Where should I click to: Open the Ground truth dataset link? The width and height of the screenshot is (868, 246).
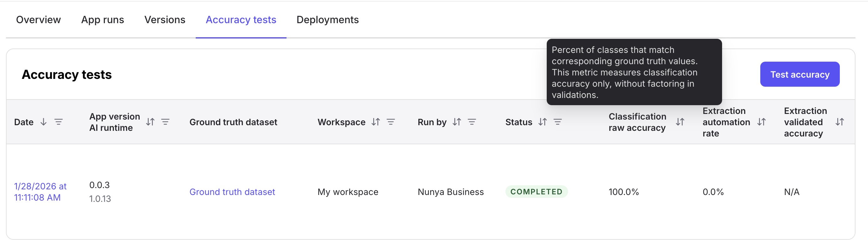[232, 192]
